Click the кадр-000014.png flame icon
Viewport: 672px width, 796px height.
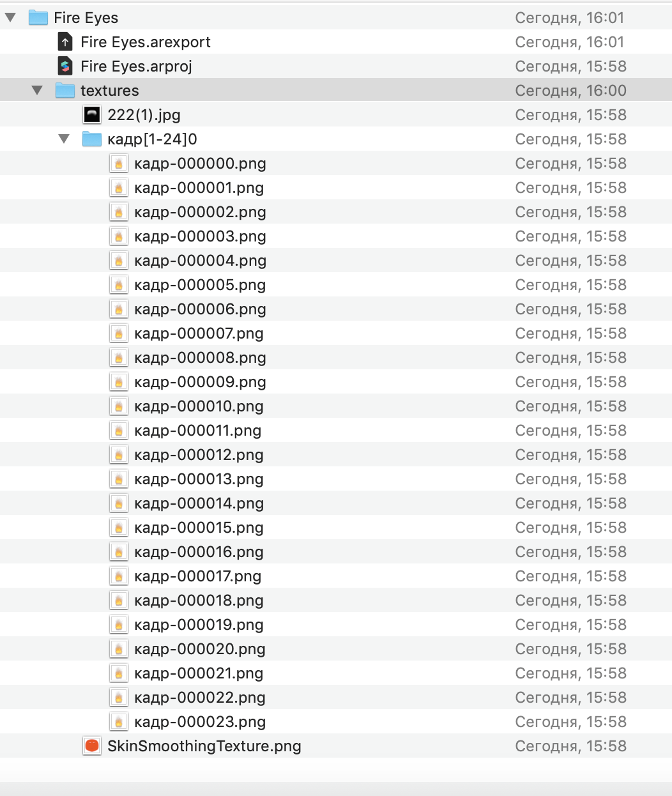coord(119,503)
